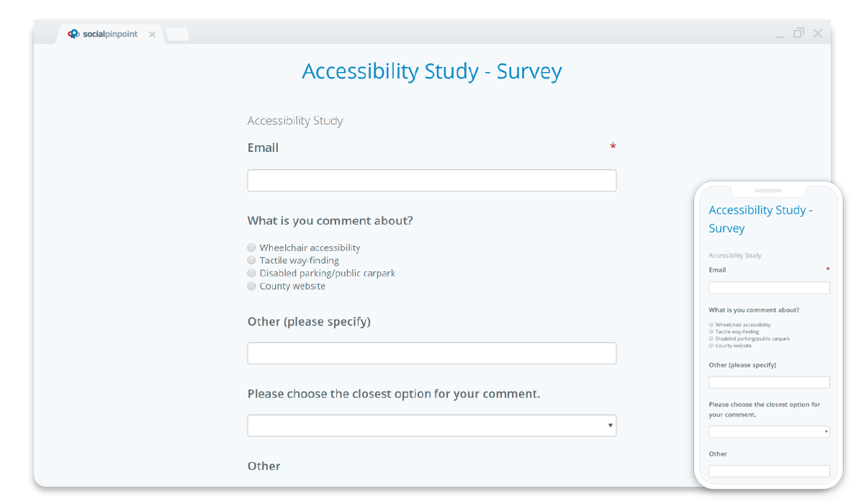Screen dimensions: 864x504
Task: Select the "County website" option
Action: tap(251, 286)
